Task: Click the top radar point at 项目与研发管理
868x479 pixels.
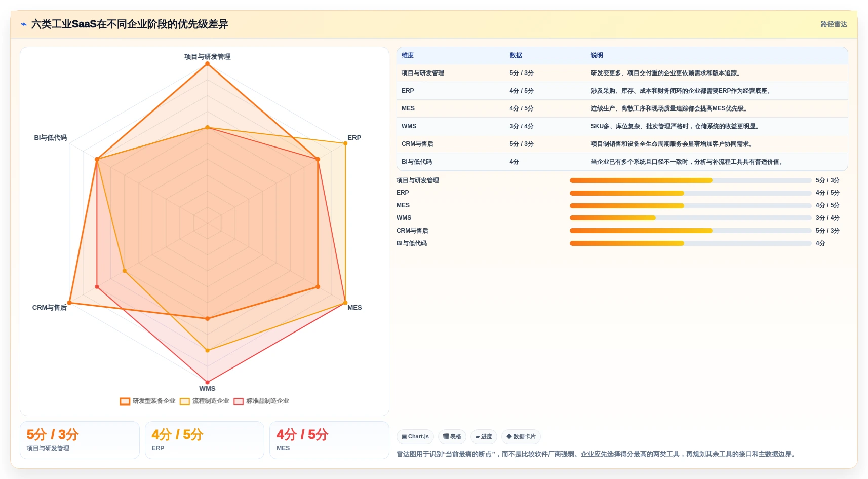Action: pos(207,64)
